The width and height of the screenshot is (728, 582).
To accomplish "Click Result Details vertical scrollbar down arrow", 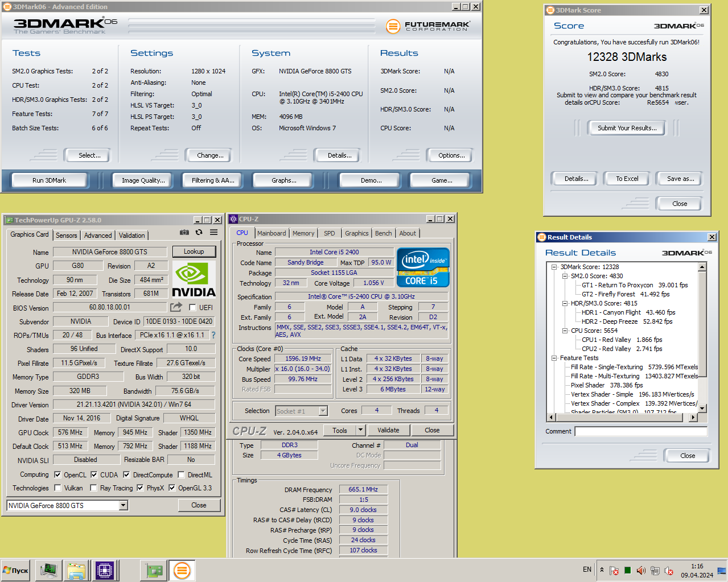I will [x=702, y=408].
